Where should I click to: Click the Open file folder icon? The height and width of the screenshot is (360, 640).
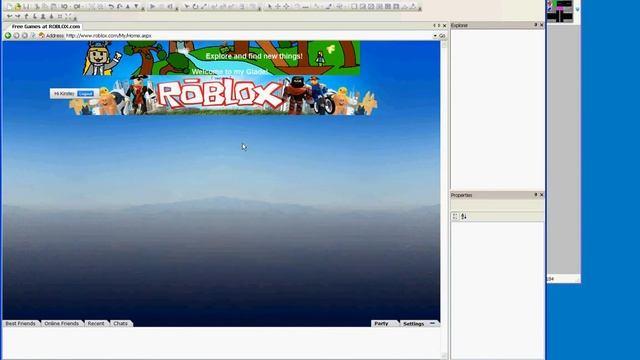(x=17, y=7)
